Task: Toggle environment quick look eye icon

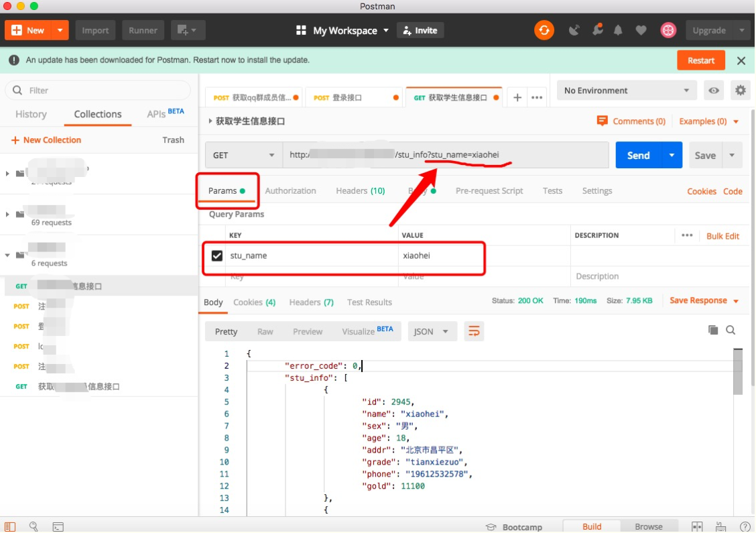Action: click(x=714, y=91)
